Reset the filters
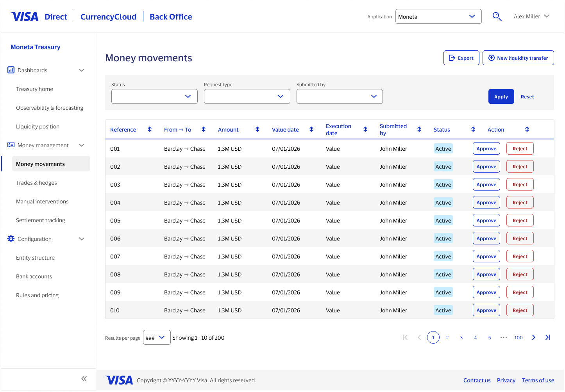 point(527,97)
